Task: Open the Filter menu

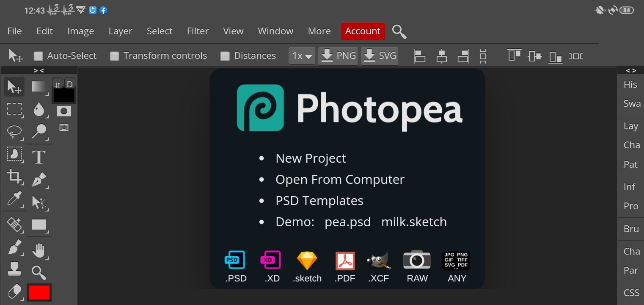Action: (198, 31)
